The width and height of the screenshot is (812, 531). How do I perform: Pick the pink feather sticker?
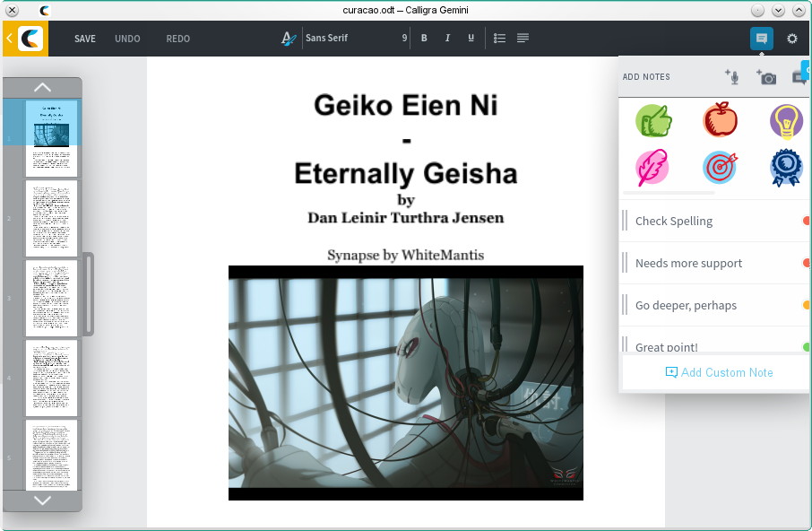coord(653,167)
